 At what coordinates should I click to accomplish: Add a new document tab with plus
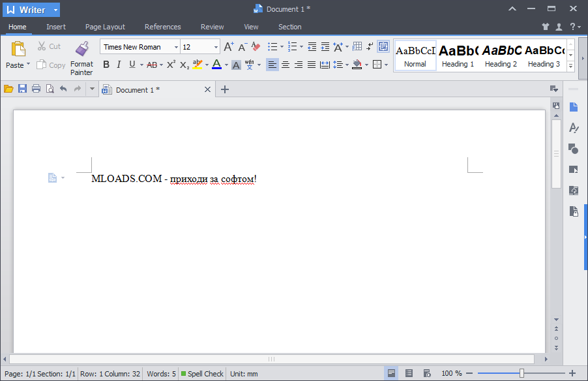pos(225,89)
